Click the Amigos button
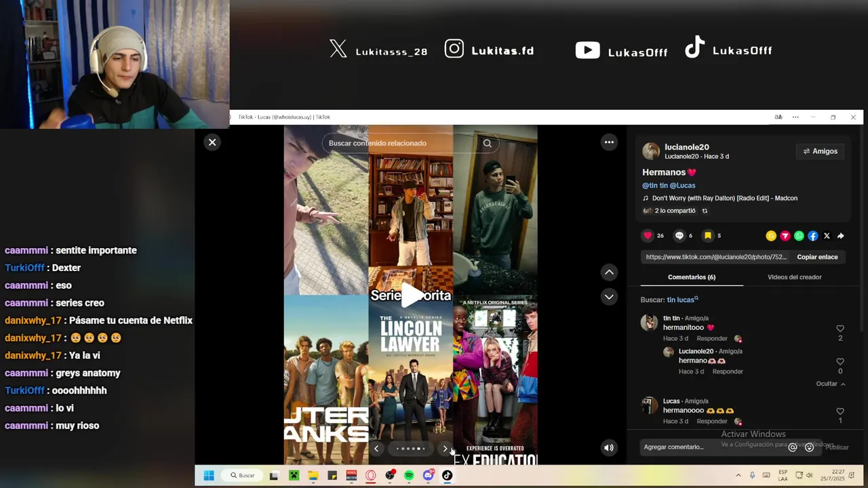 tap(820, 151)
